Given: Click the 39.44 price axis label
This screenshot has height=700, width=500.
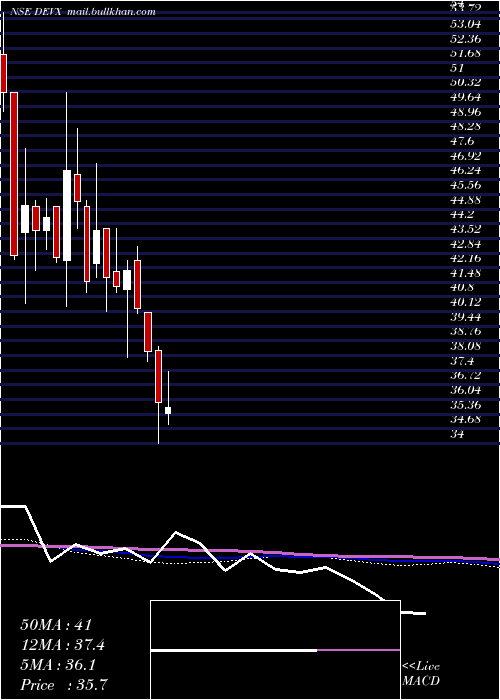Looking at the screenshot, I should (x=464, y=317).
